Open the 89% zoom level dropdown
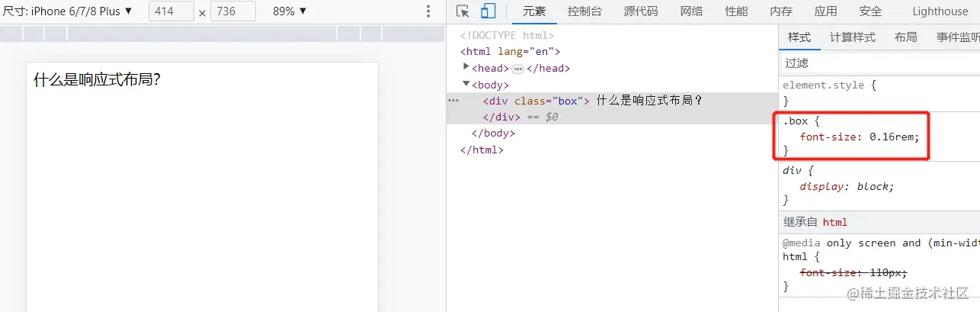Image resolution: width=980 pixels, height=312 pixels. 290,11
